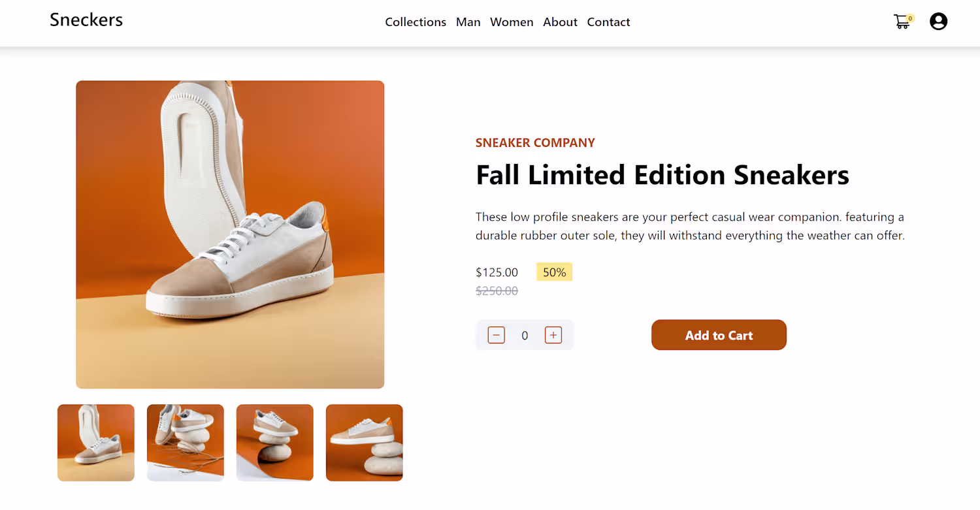Screen dimensions: 980x510
Task: Go to the Man section
Action: (468, 22)
